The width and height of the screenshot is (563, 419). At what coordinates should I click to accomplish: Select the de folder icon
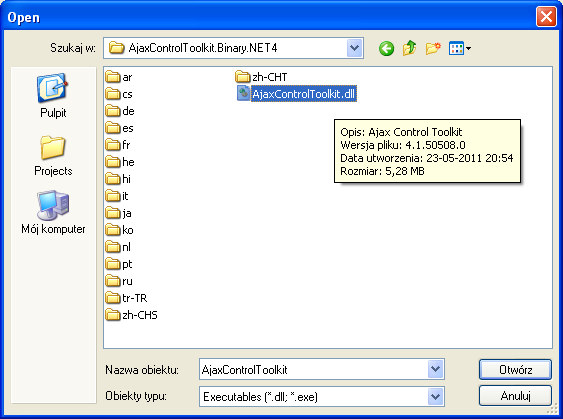point(113,111)
